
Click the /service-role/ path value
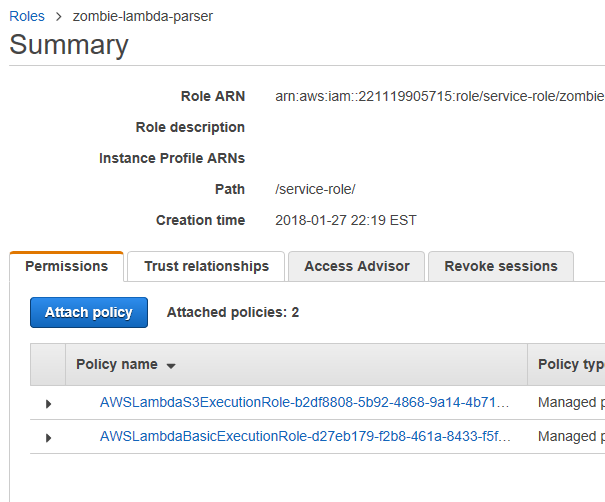[x=315, y=189]
